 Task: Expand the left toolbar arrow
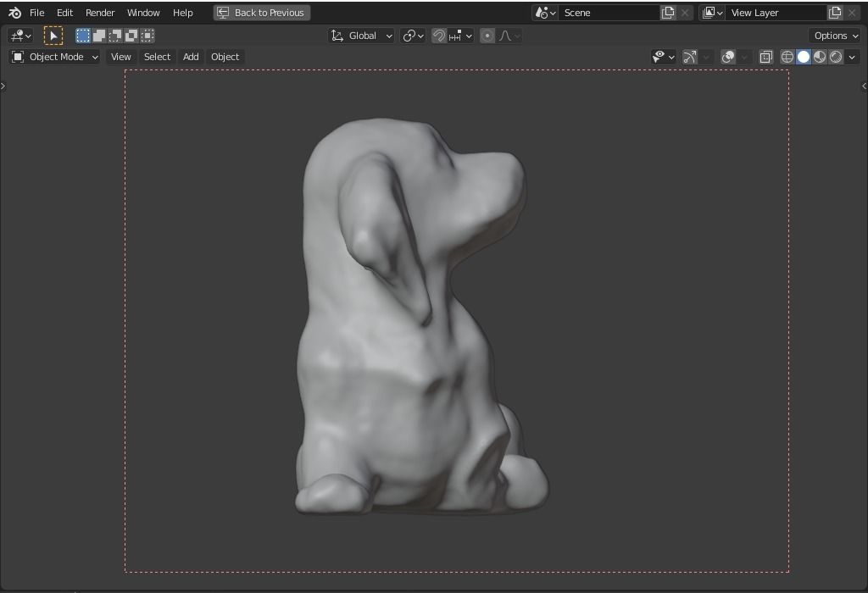(x=3, y=86)
